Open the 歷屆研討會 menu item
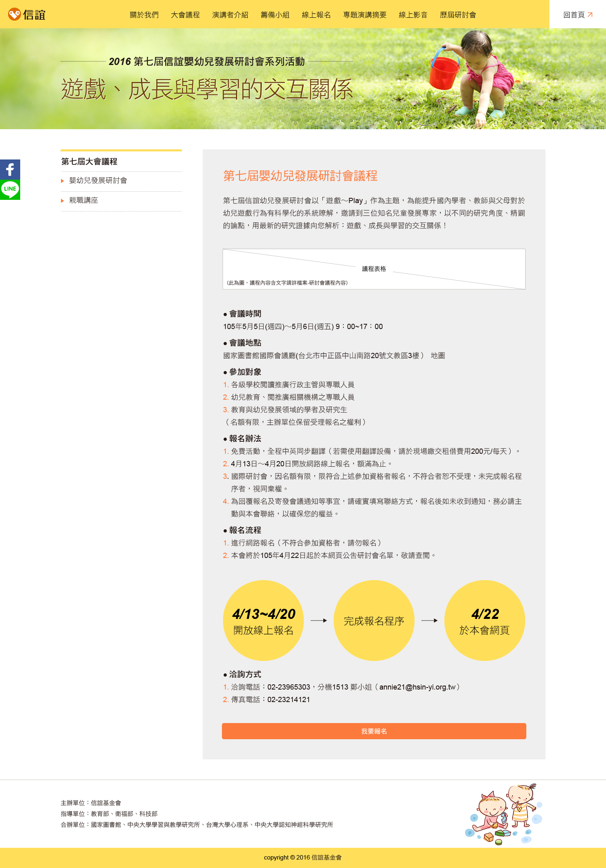This screenshot has width=606, height=868. point(458,15)
